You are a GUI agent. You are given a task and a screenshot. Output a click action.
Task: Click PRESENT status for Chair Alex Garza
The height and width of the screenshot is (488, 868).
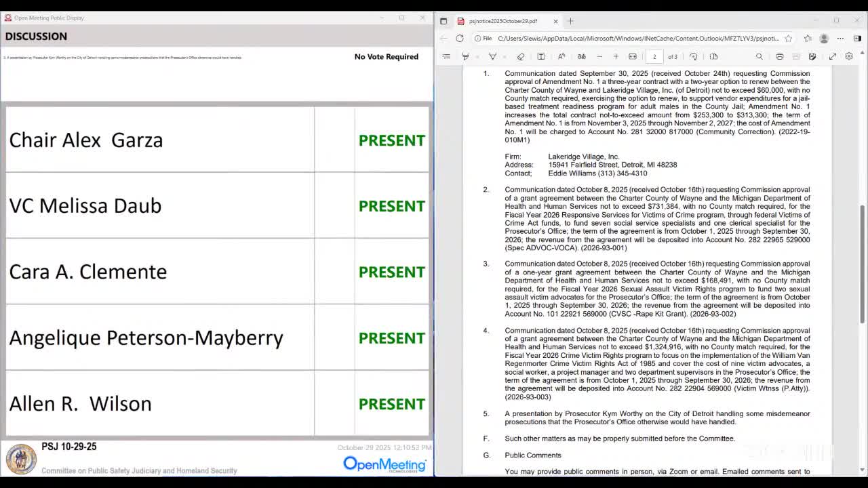pos(392,140)
